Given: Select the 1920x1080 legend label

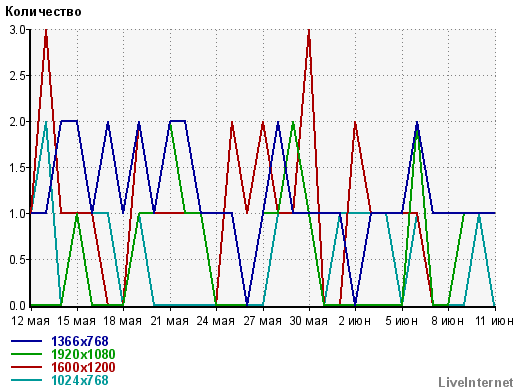Looking at the screenshot, I should pyautogui.click(x=83, y=354).
